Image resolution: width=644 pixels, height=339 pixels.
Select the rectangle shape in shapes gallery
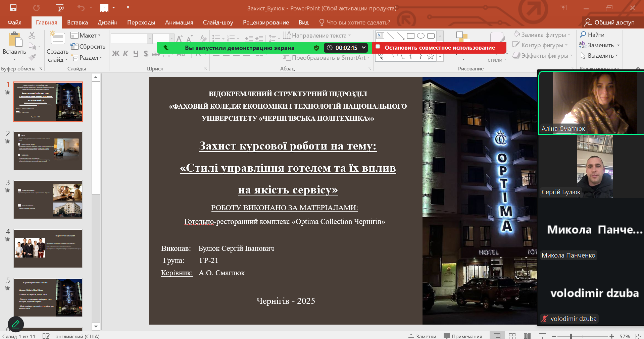point(410,36)
